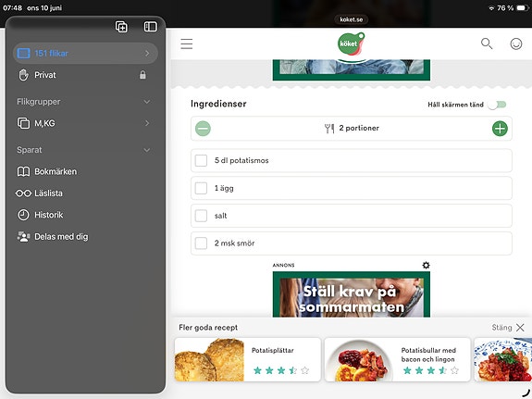
Task: Click the Köket logo
Action: coord(352,44)
